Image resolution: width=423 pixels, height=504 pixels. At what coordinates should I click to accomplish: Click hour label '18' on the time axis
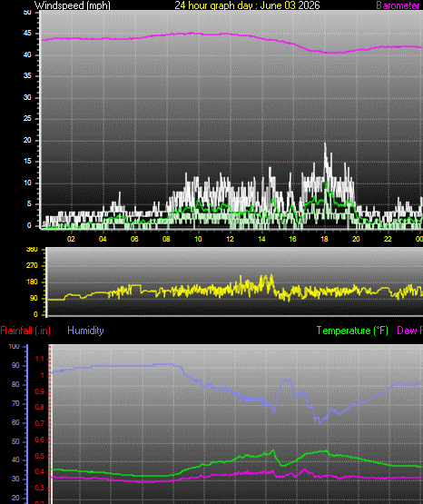point(324,239)
